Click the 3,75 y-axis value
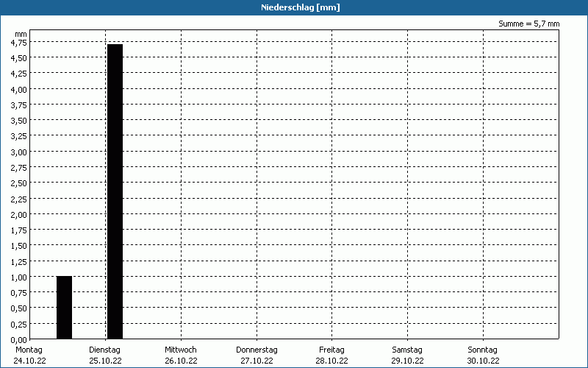The image size is (588, 368). (x=19, y=105)
